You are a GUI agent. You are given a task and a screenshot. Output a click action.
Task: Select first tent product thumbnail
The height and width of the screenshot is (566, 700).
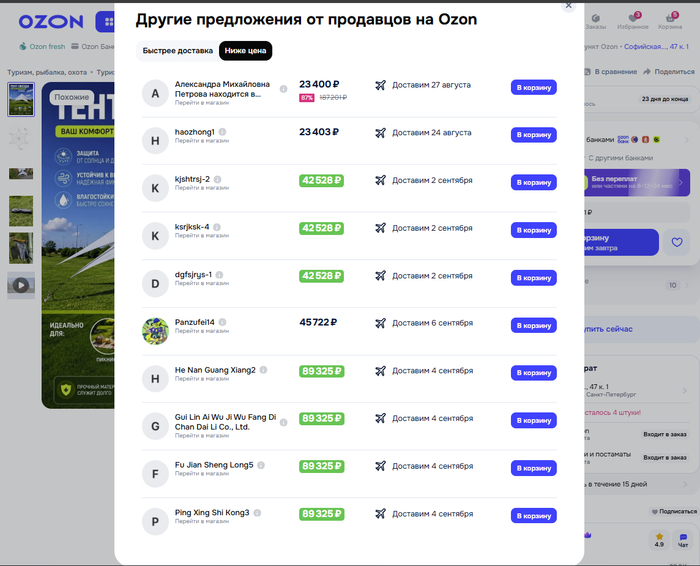click(21, 100)
